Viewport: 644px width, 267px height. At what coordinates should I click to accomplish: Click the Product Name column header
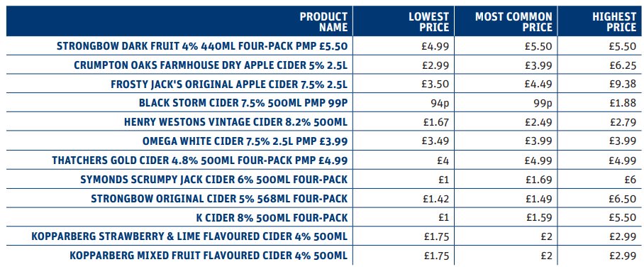323,22
